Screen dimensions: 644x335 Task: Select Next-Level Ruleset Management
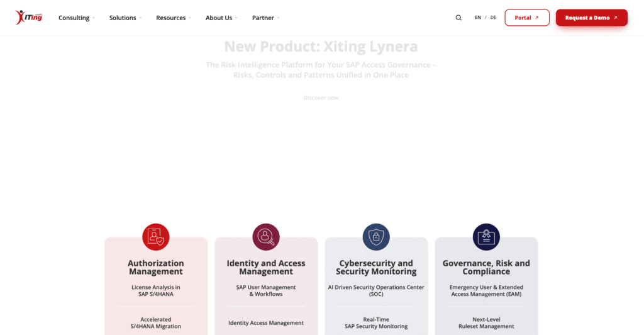click(486, 322)
